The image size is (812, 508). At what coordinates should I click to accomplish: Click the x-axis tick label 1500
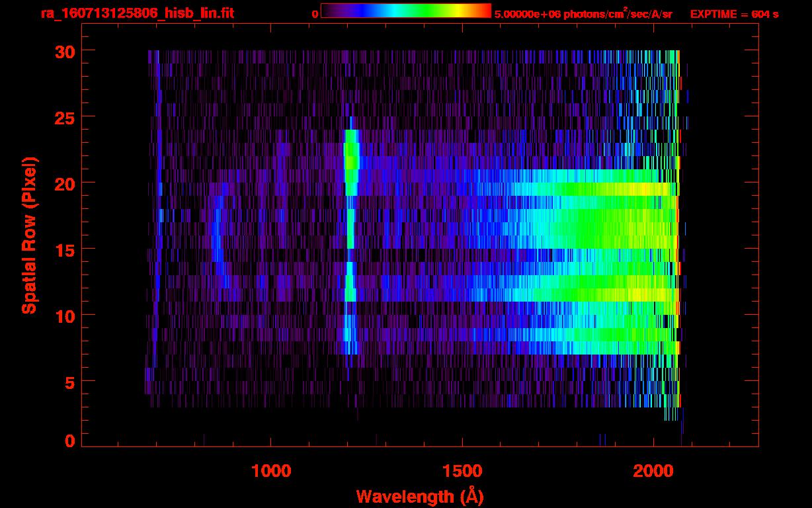click(462, 471)
